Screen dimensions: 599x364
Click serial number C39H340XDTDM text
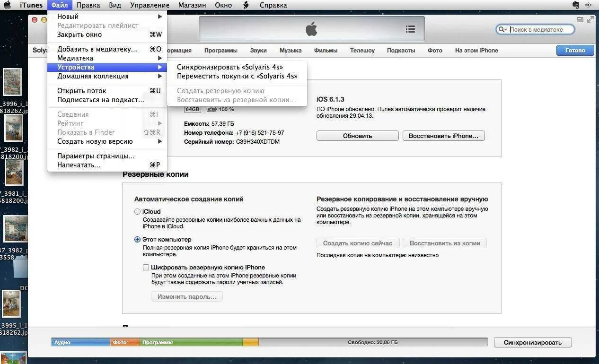click(257, 142)
